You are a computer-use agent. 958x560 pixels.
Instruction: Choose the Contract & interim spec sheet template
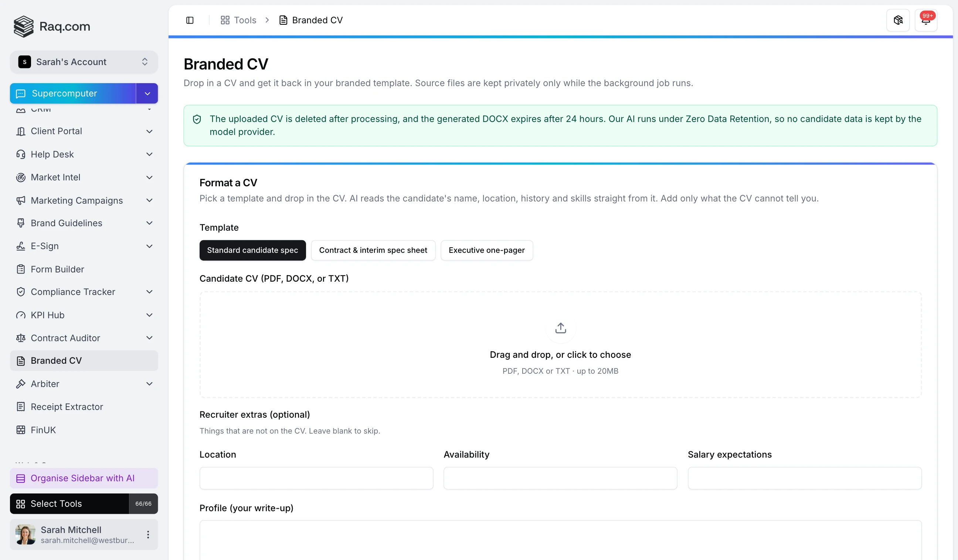373,250
